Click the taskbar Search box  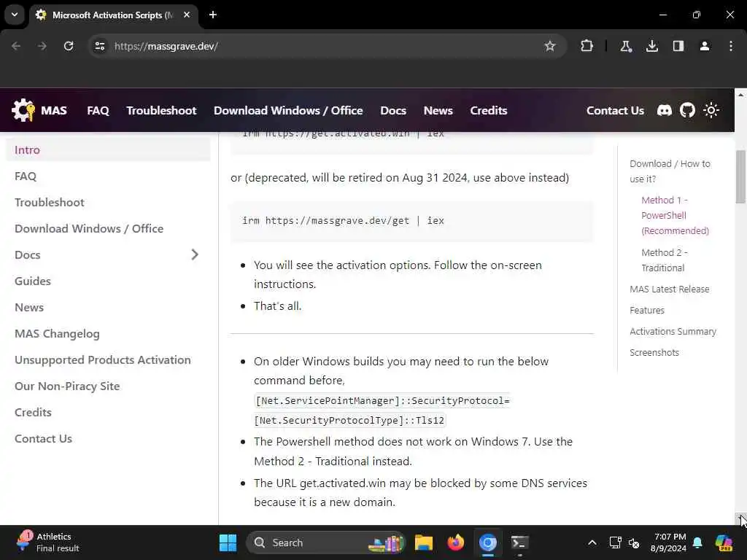(x=326, y=542)
